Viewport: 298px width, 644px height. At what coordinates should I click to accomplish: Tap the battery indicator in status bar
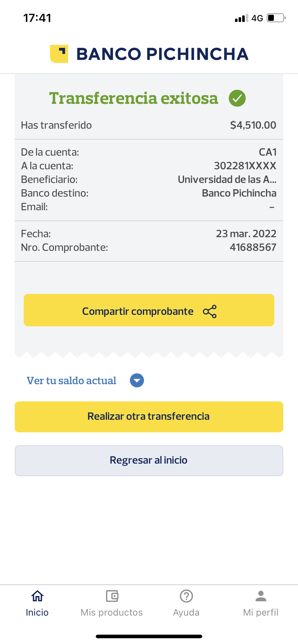coord(276,18)
